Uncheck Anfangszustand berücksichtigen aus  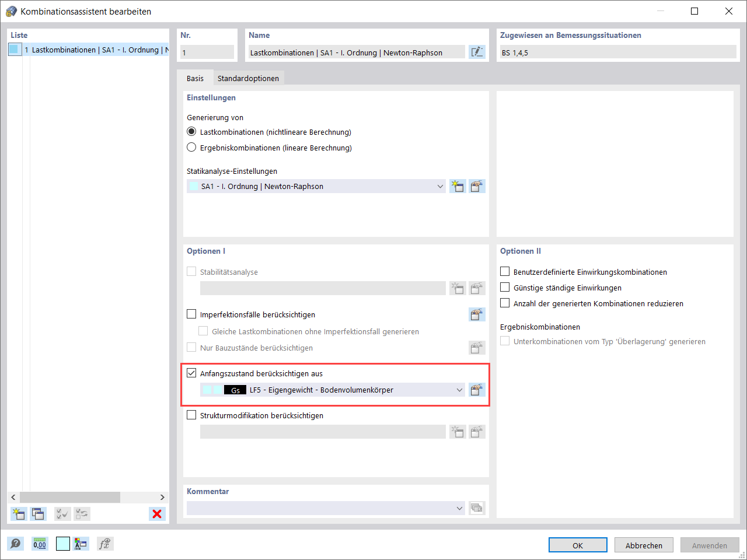pos(191,373)
